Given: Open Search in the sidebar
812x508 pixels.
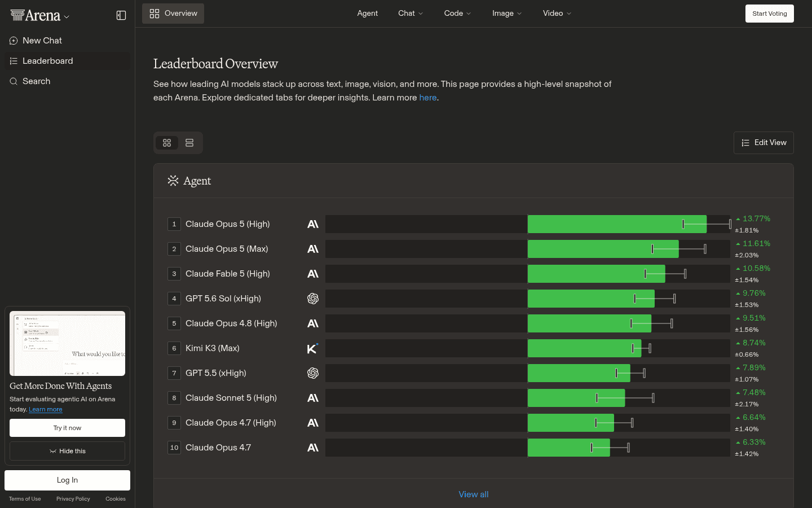Looking at the screenshot, I should click(67, 81).
